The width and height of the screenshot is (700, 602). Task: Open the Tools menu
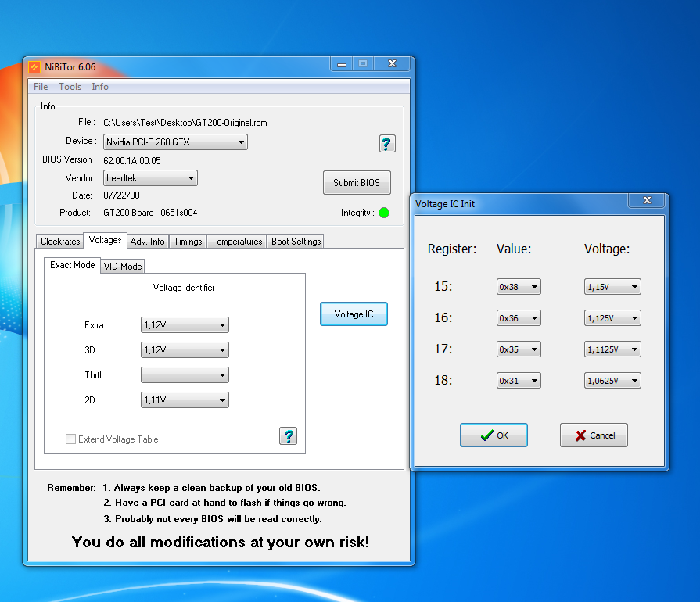[70, 87]
